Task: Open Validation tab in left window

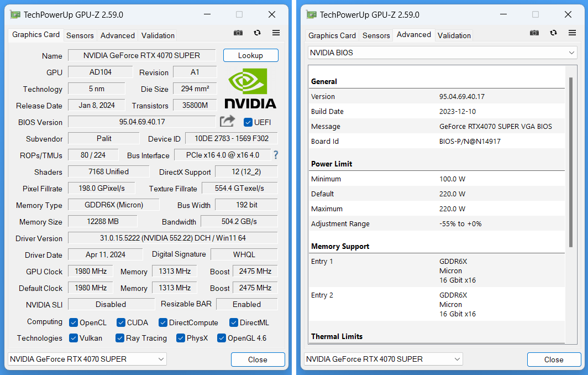Action: pyautogui.click(x=158, y=35)
